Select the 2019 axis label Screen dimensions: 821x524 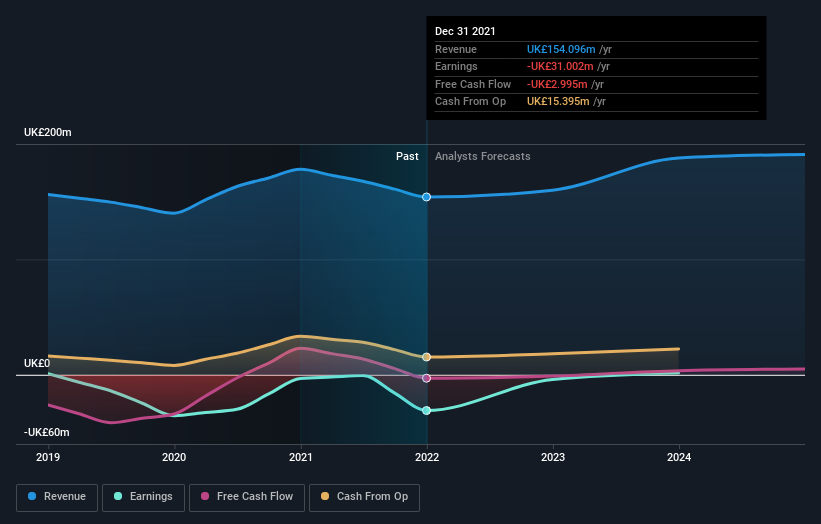(48, 457)
